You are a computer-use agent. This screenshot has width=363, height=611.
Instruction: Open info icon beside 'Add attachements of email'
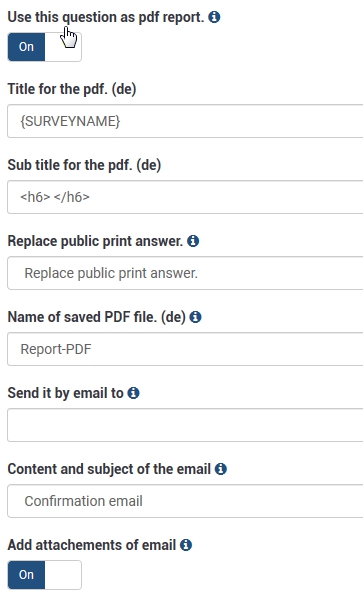186,545
